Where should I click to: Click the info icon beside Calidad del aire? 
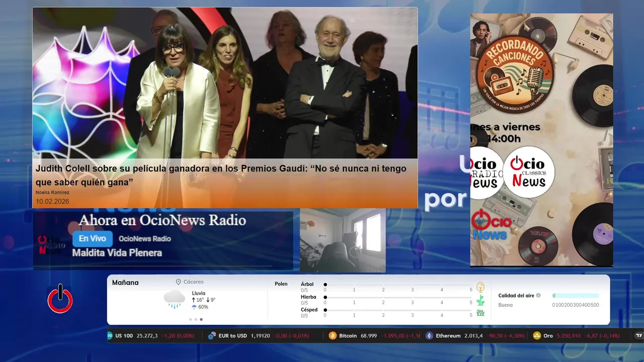tap(538, 296)
